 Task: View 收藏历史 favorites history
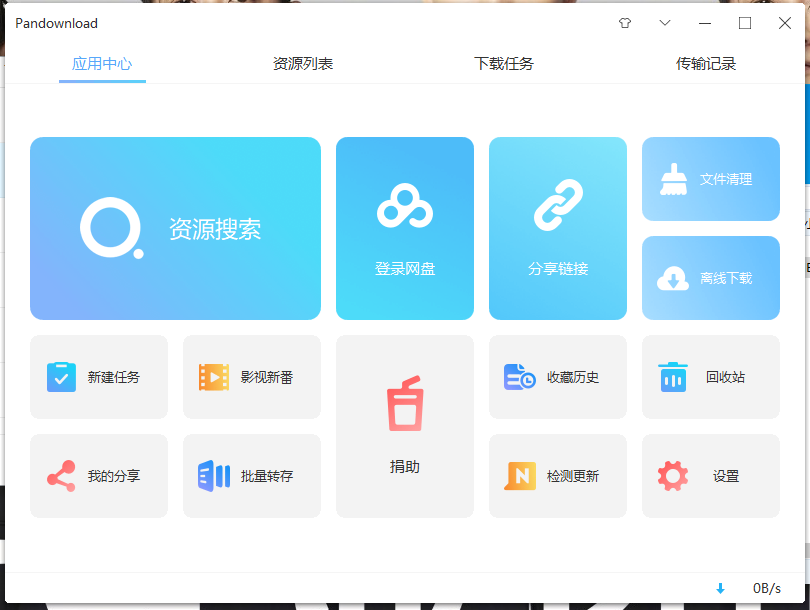[557, 377]
